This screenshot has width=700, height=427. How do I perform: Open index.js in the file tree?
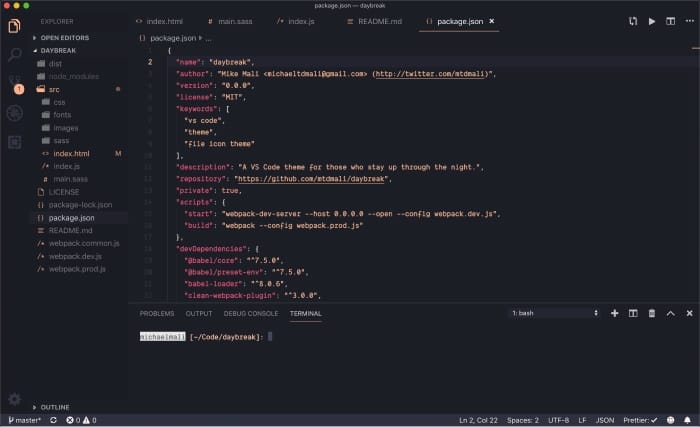(x=66, y=166)
